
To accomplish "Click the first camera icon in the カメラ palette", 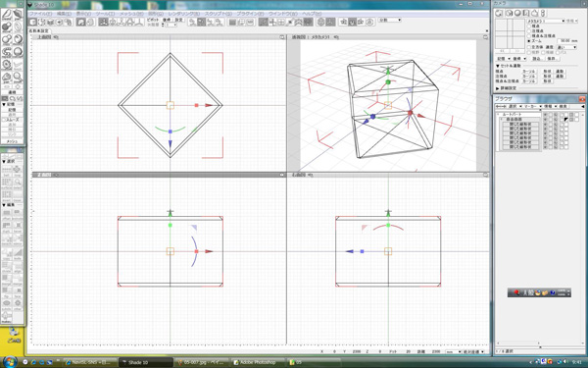I will pos(499,13).
